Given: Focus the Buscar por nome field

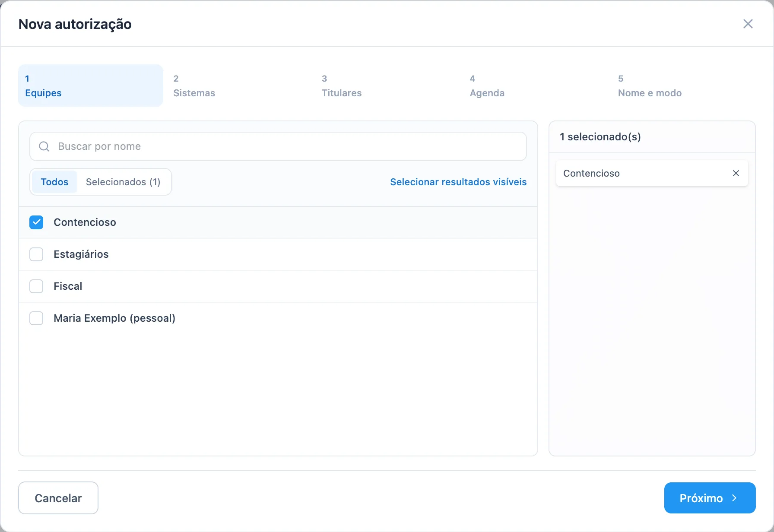Looking at the screenshot, I should click(x=278, y=146).
